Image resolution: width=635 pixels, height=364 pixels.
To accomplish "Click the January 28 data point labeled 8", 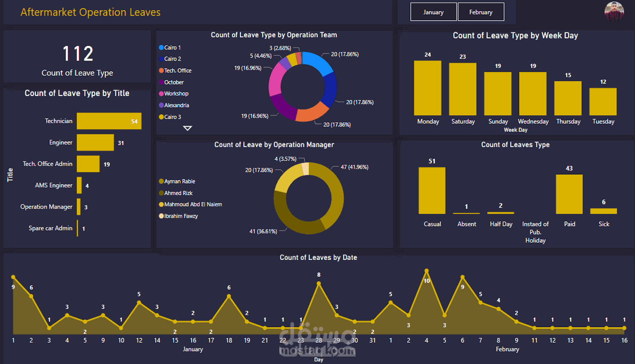I will coord(319,284).
